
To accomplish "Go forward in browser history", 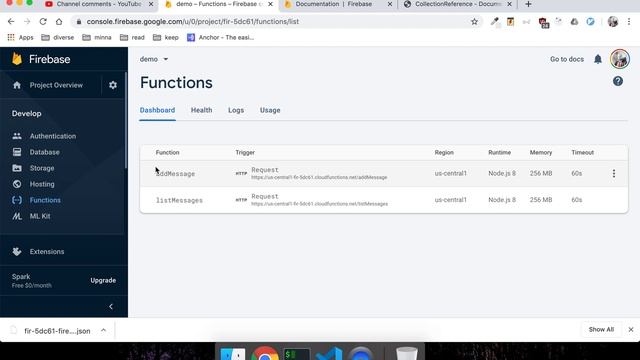I will coord(27,22).
